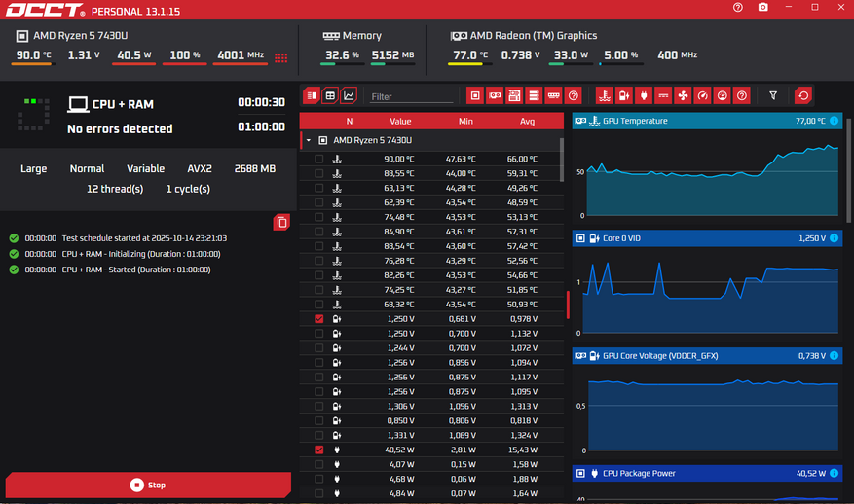Uncheck the 40,52 W power row checkbox
The image size is (854, 504).
click(319, 450)
